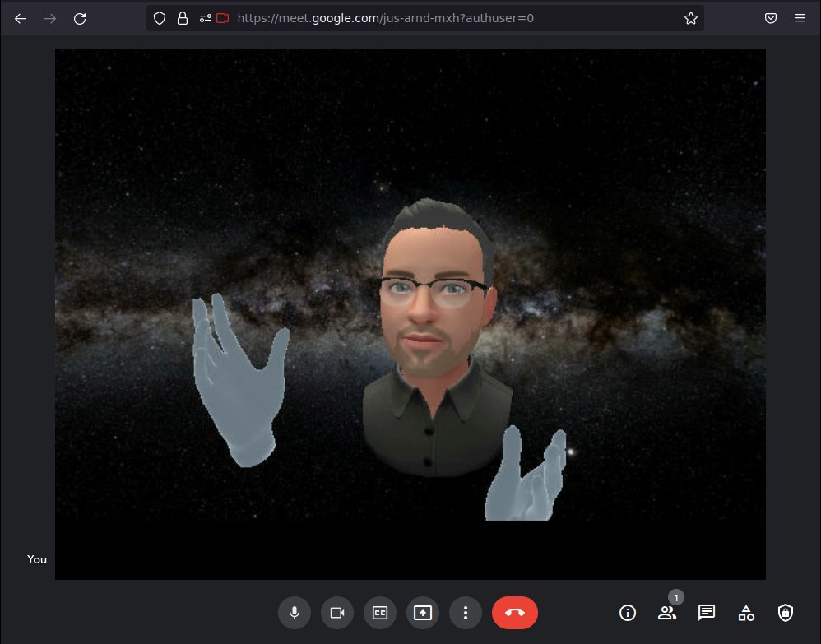Mute your microphone
Viewport: 821px width, 644px height.
(295, 613)
